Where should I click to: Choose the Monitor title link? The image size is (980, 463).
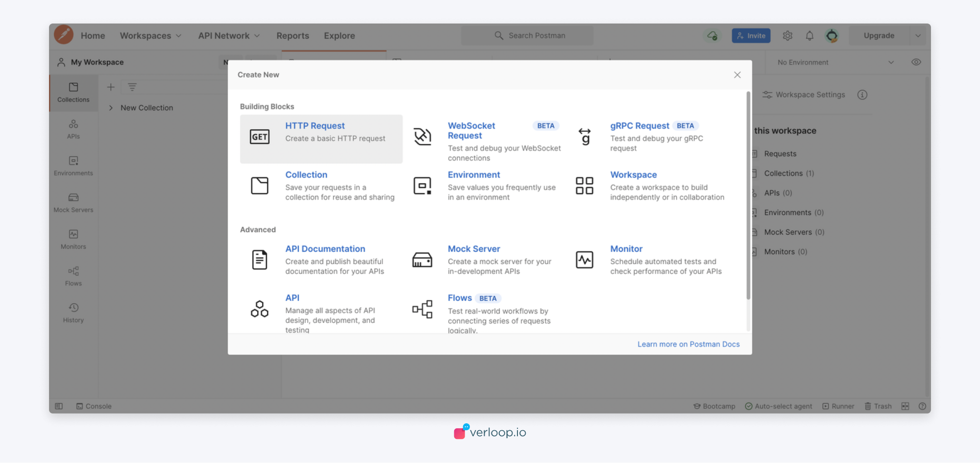tap(626, 249)
